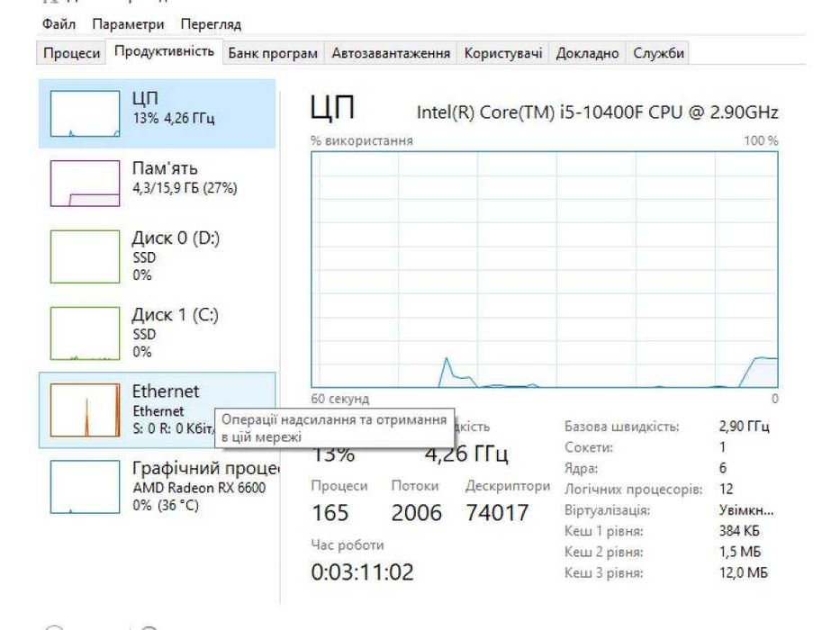Open the Файл menu
This screenshot has width=840, height=630.
(x=59, y=24)
